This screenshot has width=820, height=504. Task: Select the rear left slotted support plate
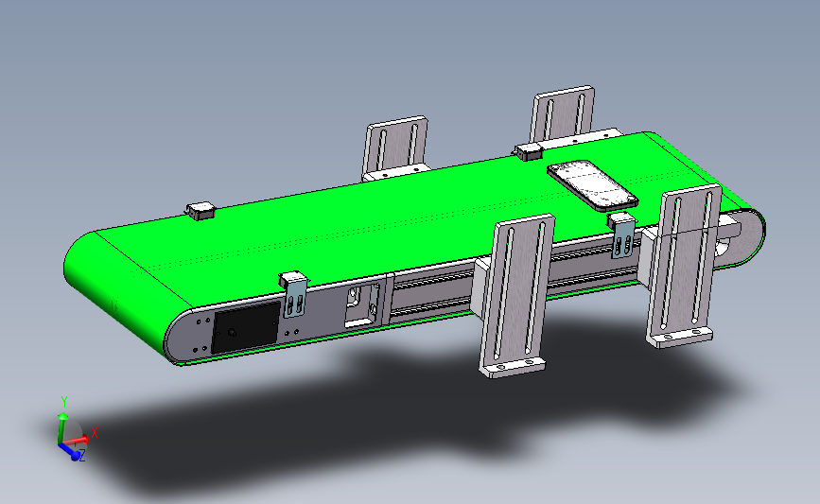(396, 147)
